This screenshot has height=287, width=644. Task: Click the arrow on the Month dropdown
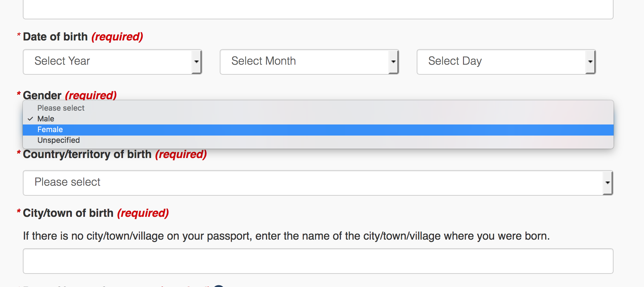click(x=394, y=62)
